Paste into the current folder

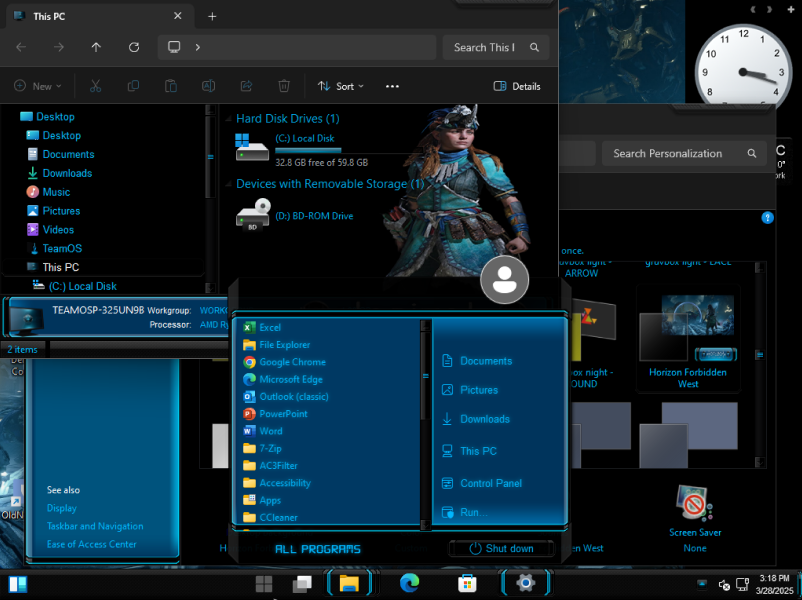click(171, 86)
